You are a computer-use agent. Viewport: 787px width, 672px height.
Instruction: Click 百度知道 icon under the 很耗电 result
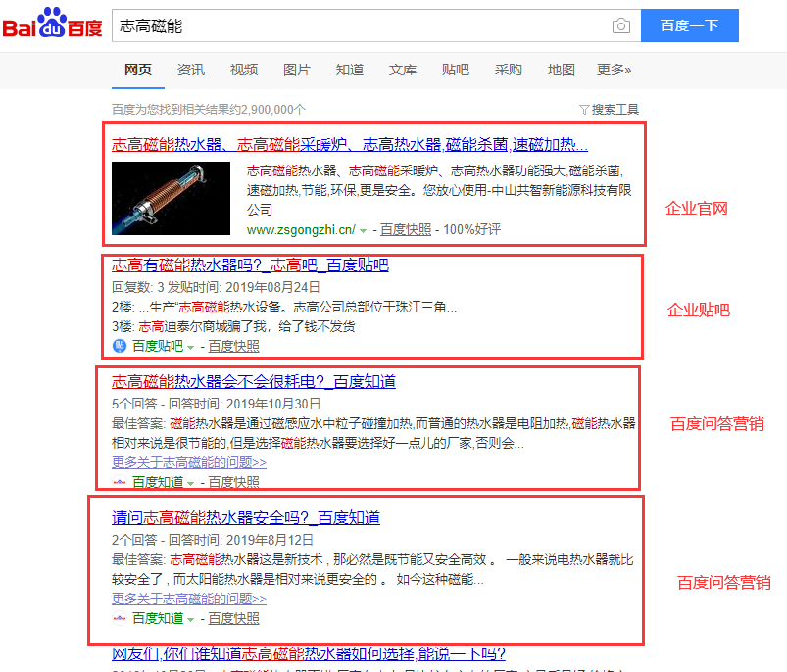coord(120,482)
